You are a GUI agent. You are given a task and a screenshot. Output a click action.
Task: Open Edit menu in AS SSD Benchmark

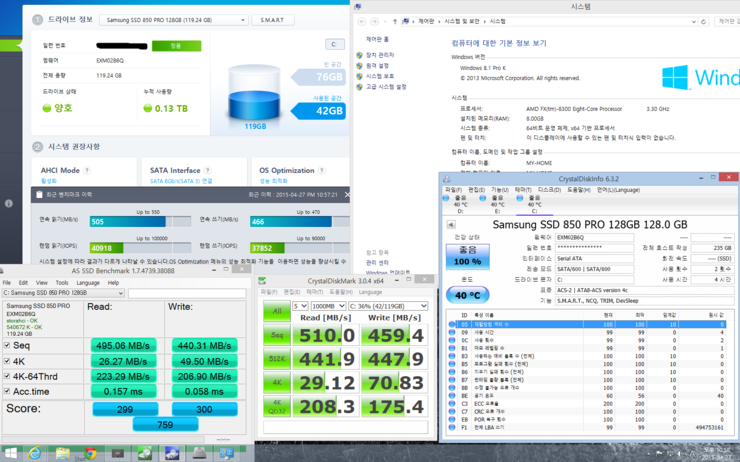pos(23,283)
